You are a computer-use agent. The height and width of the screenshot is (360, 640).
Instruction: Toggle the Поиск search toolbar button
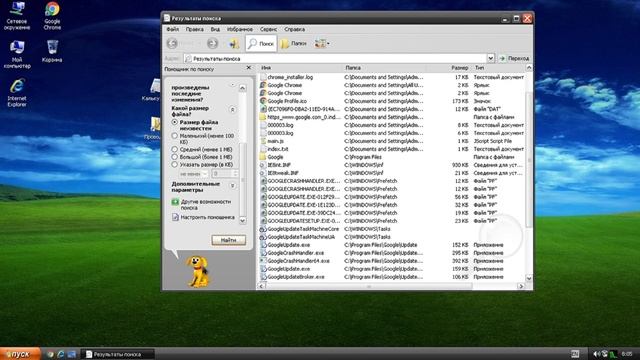(261, 43)
